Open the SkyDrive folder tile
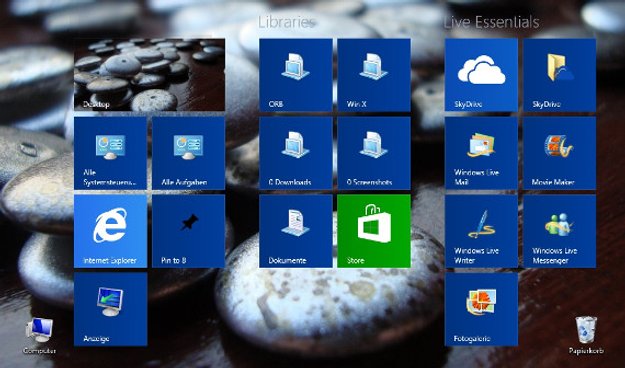625x368 pixels. coord(560,75)
